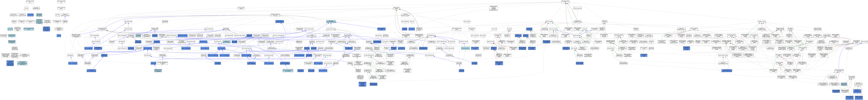Select the blue 'mesoderm development' node

pyautogui.click(x=183, y=35)
